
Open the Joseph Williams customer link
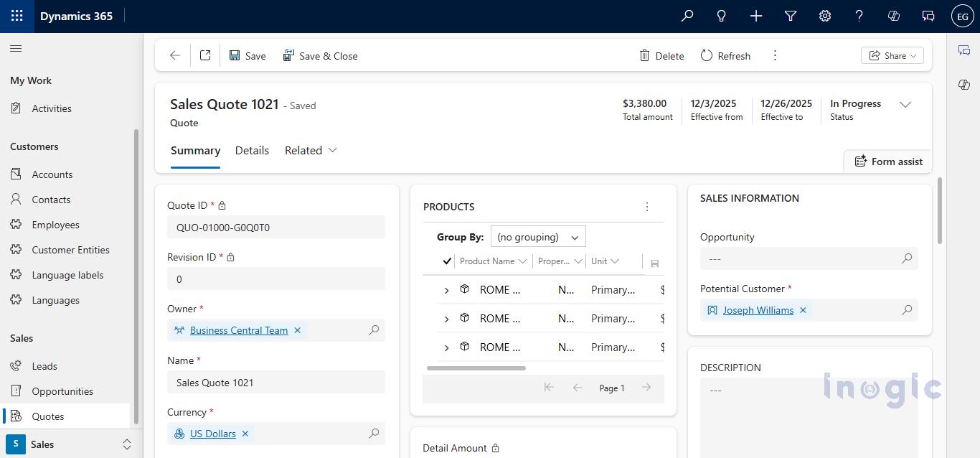tap(758, 310)
